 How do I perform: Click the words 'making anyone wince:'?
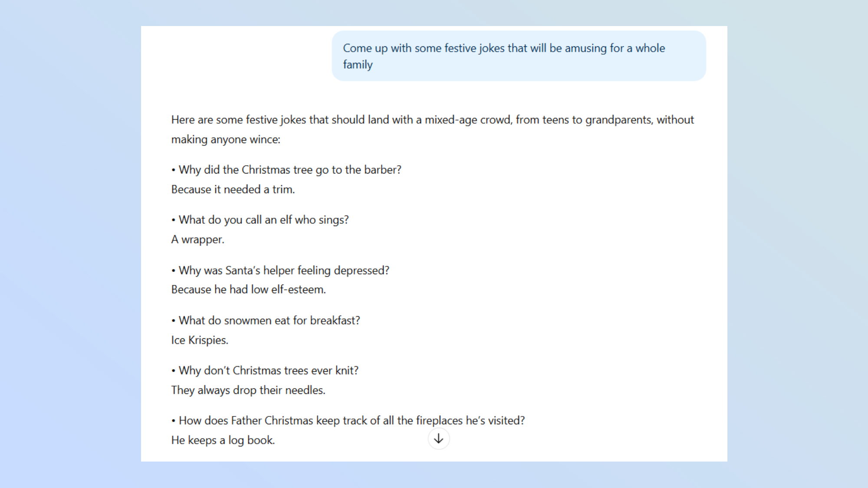(226, 140)
